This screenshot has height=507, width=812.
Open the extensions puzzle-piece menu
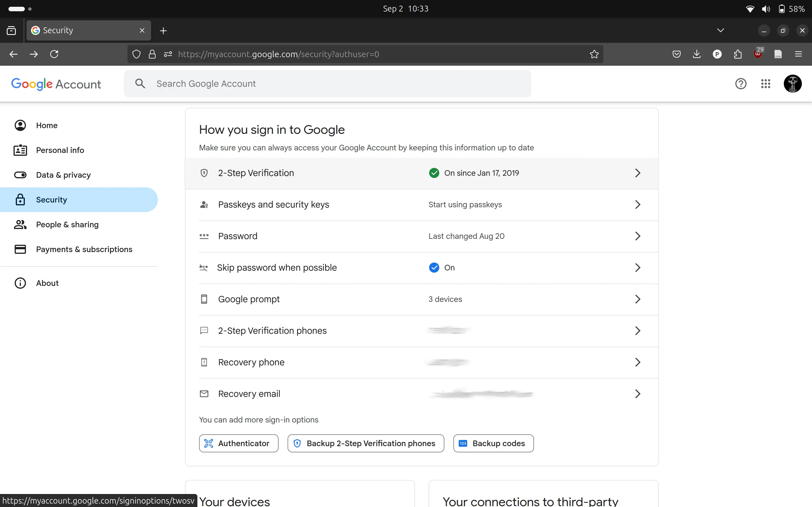(x=738, y=54)
